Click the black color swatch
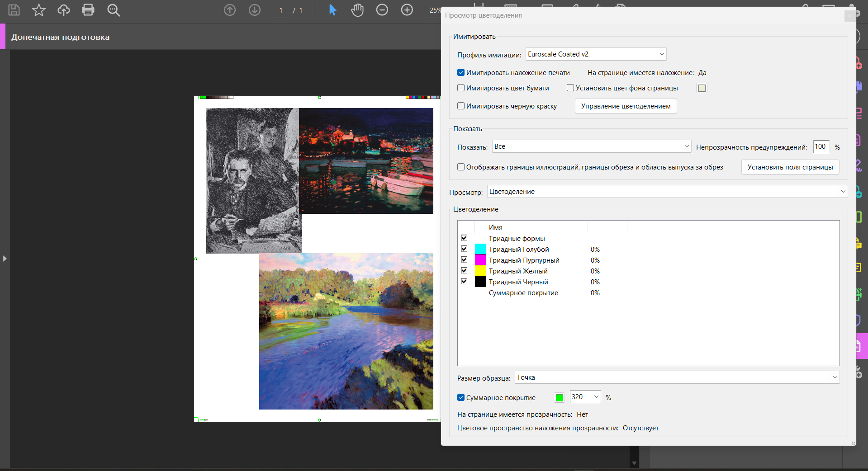 tap(480, 282)
